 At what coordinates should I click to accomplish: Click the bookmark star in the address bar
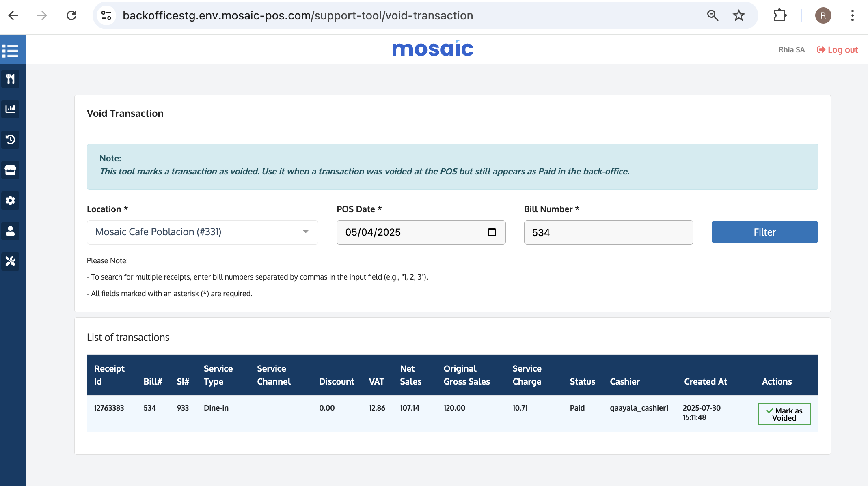coord(739,15)
